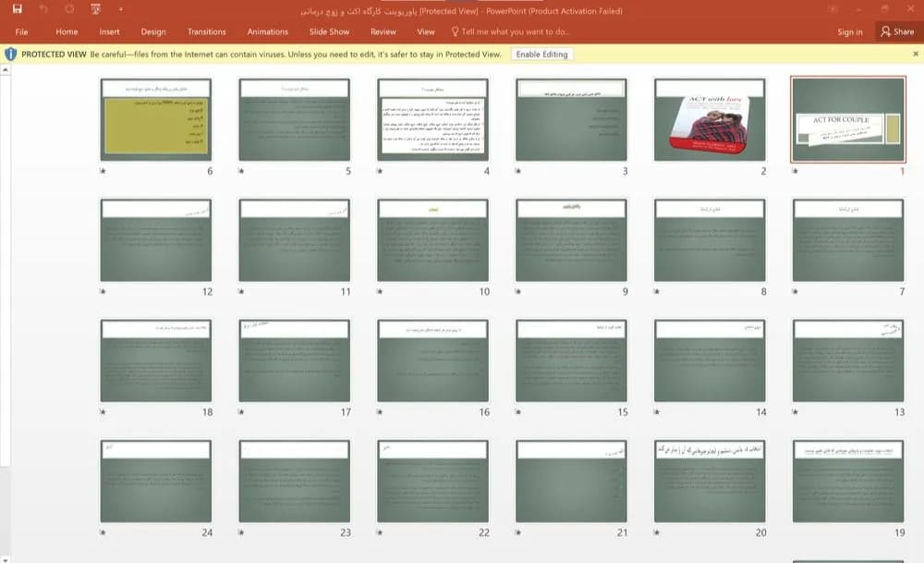Select the ACT FOR COUPLE slide 1 thumbnail

tap(848, 119)
